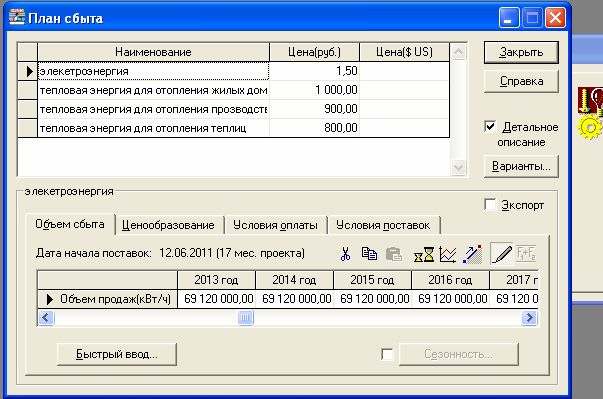Open help with the Справка button
The height and width of the screenshot is (399, 603).
(521, 81)
